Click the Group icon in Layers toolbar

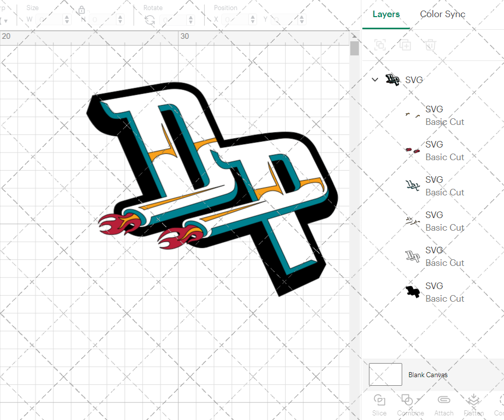tap(380, 45)
